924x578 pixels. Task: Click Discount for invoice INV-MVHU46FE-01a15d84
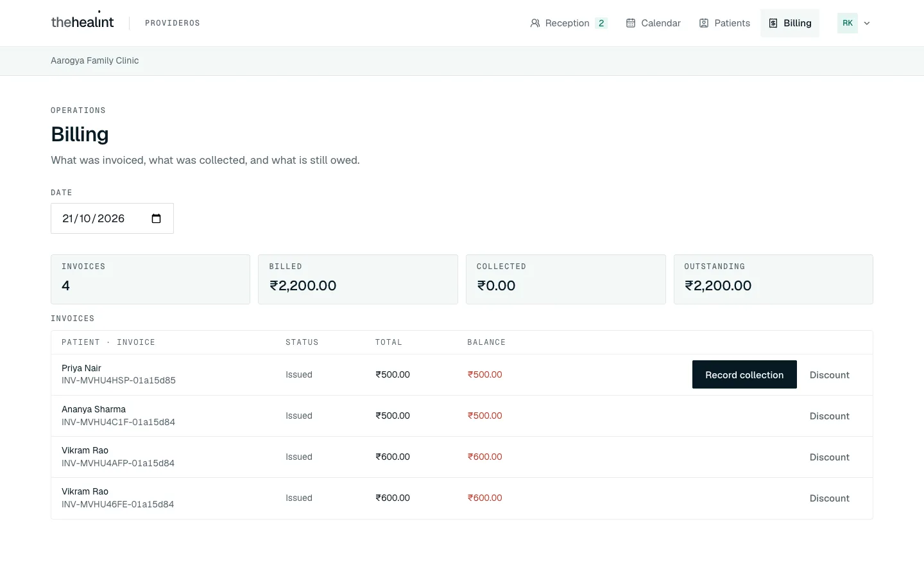click(830, 498)
